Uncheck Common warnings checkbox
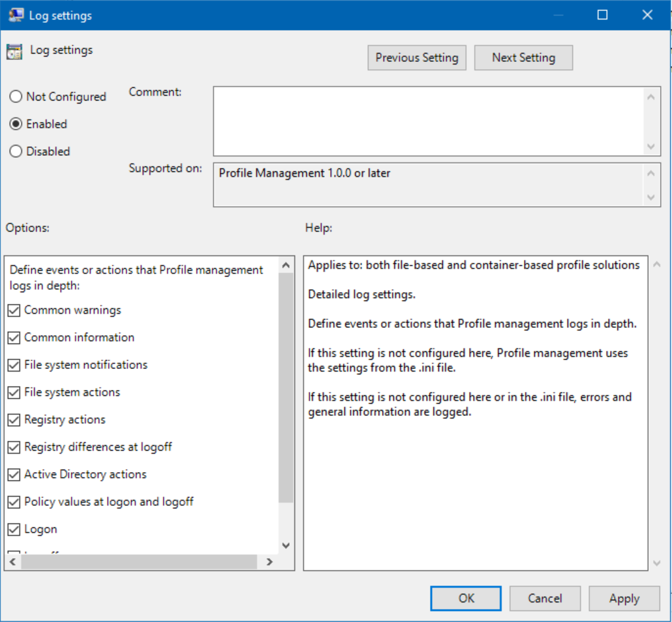This screenshot has height=622, width=672. tap(14, 310)
